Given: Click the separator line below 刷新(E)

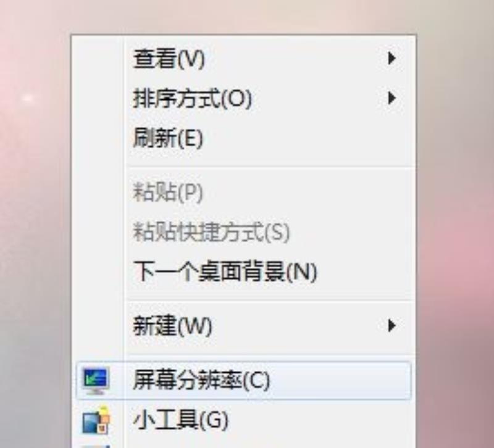Looking at the screenshot, I should 270,166.
